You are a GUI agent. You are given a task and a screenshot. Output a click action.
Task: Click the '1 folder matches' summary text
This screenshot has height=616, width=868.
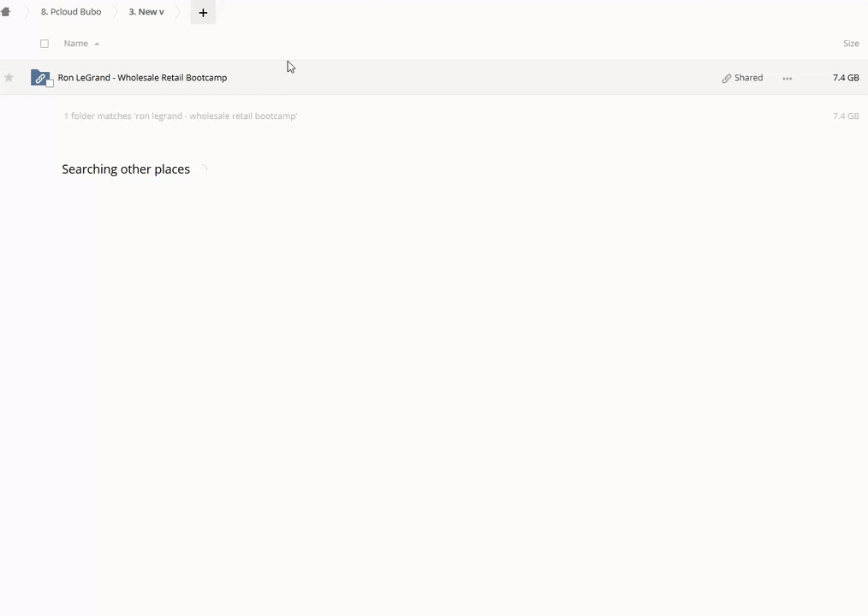click(181, 116)
